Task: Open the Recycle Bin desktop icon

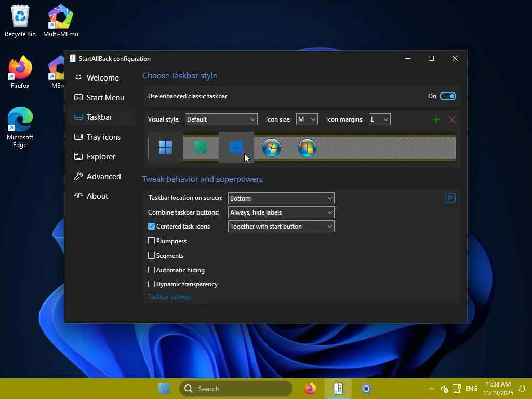Action: pyautogui.click(x=20, y=21)
